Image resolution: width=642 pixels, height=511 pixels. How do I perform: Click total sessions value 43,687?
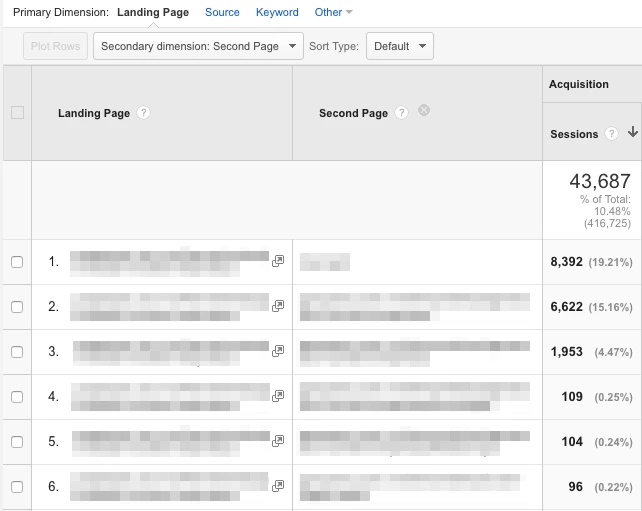600,181
